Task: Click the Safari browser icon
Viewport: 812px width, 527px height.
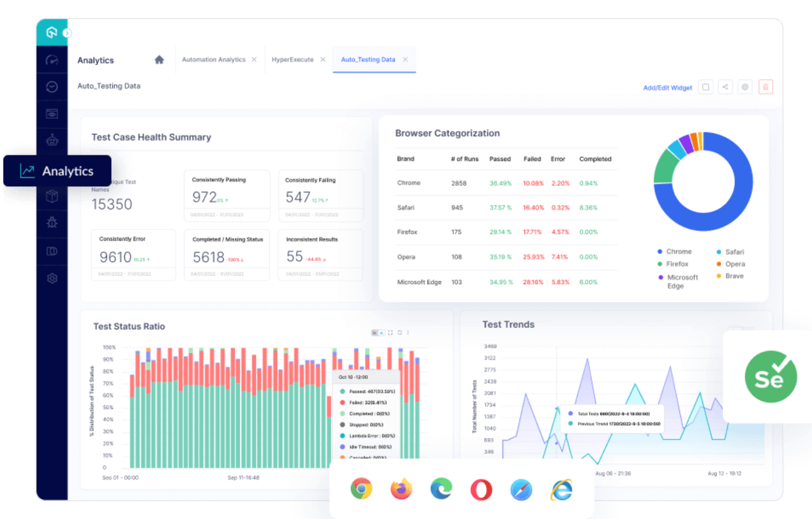Action: (521, 489)
